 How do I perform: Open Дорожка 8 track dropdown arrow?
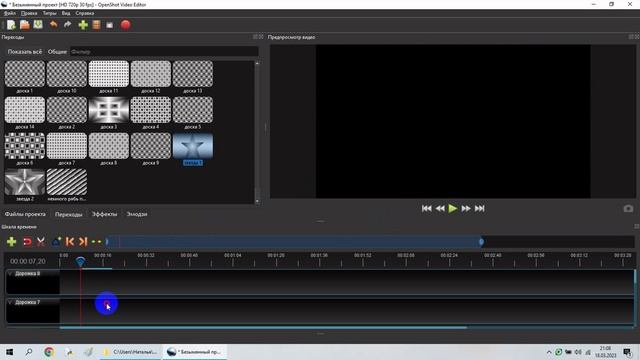coord(11,273)
